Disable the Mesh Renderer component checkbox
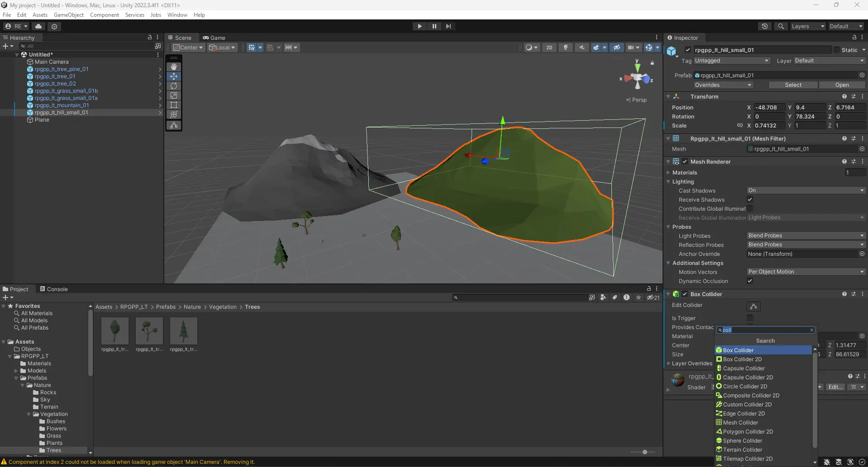 coord(685,161)
